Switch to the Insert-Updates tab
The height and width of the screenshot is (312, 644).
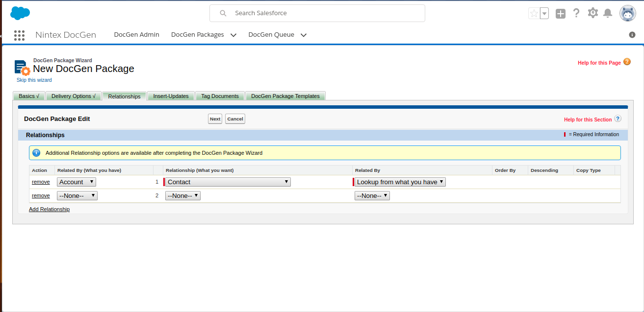click(171, 96)
